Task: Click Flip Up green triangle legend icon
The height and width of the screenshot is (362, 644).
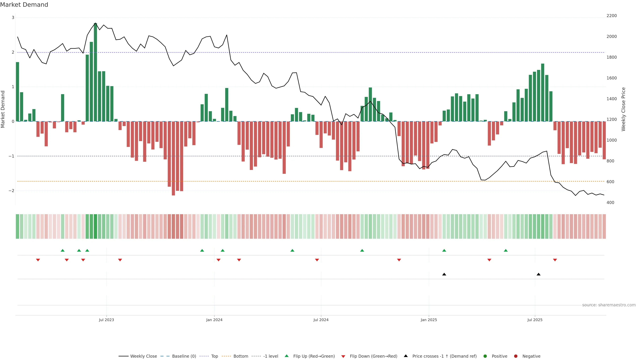Action: pyautogui.click(x=286, y=356)
